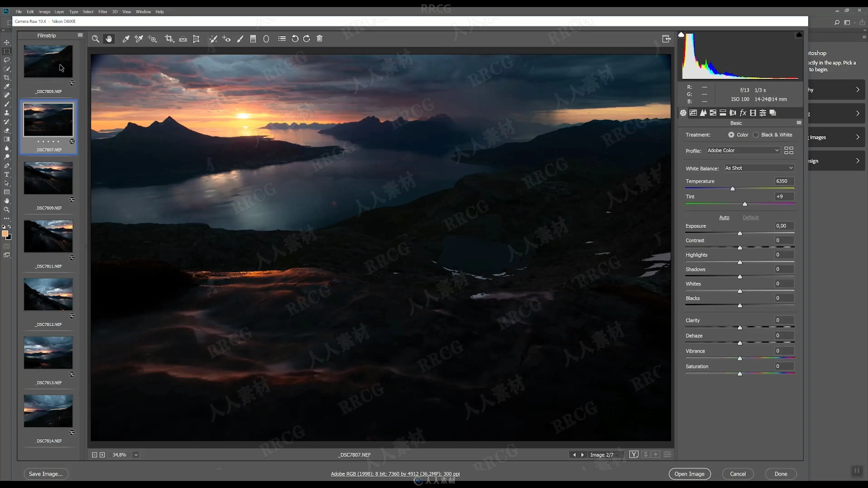Select the Black & White treatment
This screenshot has width=868, height=488.
[x=756, y=135]
